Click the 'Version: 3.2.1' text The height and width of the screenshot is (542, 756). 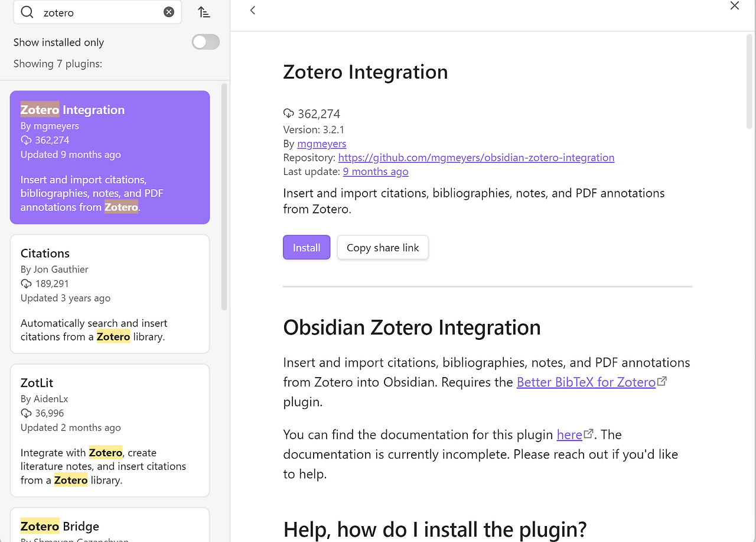pyautogui.click(x=314, y=129)
